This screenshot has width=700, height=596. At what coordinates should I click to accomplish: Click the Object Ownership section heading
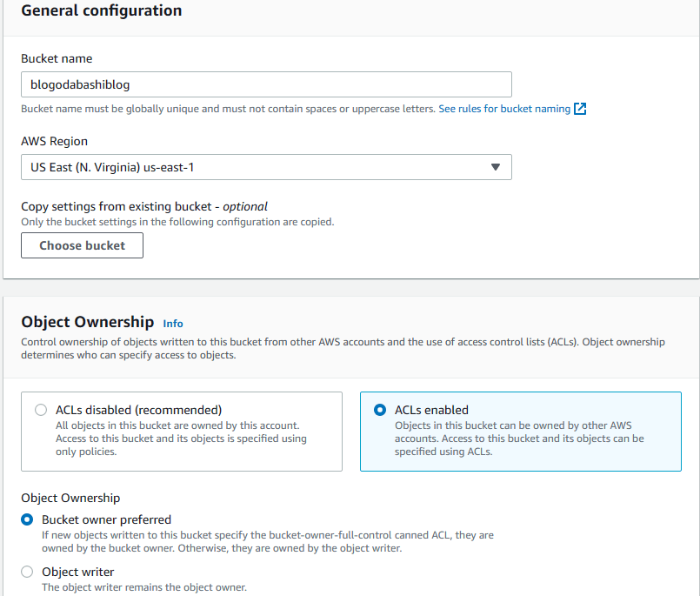87,322
